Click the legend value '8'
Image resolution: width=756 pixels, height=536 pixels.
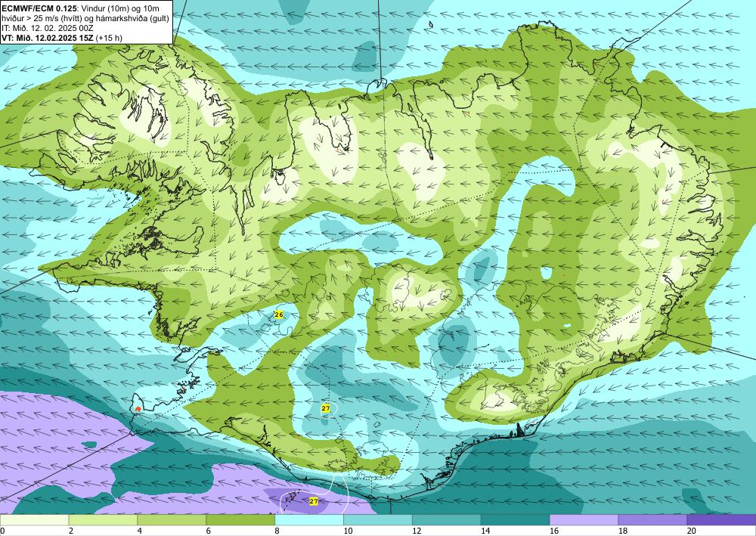(x=277, y=531)
